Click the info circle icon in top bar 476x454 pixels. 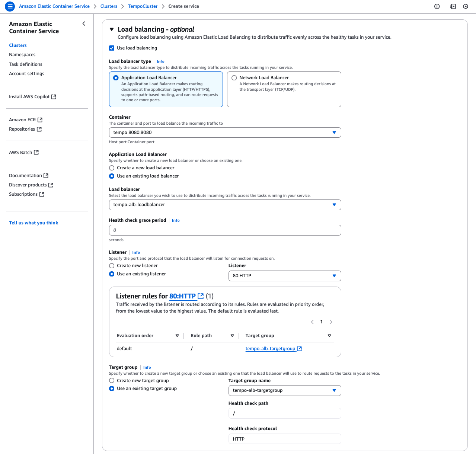pyautogui.click(x=437, y=6)
